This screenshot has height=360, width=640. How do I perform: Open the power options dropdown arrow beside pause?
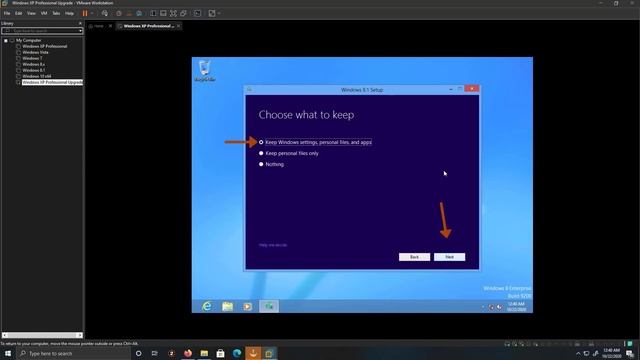coord(92,13)
